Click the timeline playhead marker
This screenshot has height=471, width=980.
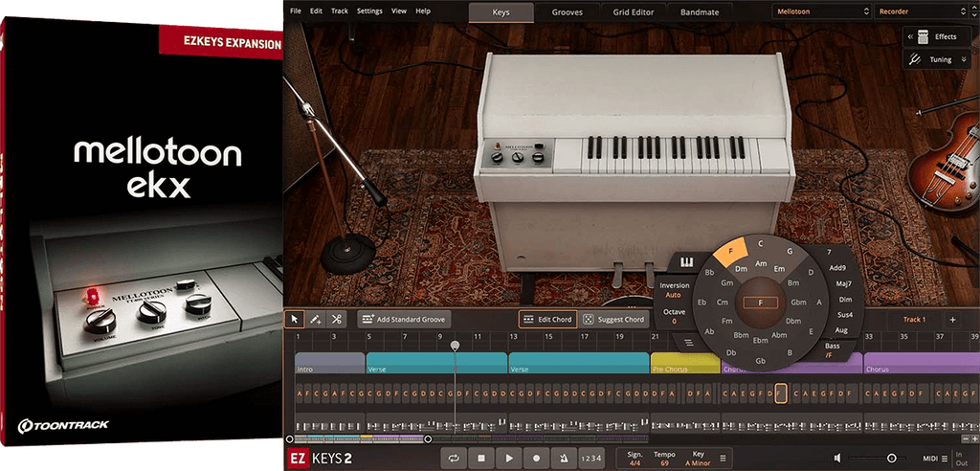455,346
